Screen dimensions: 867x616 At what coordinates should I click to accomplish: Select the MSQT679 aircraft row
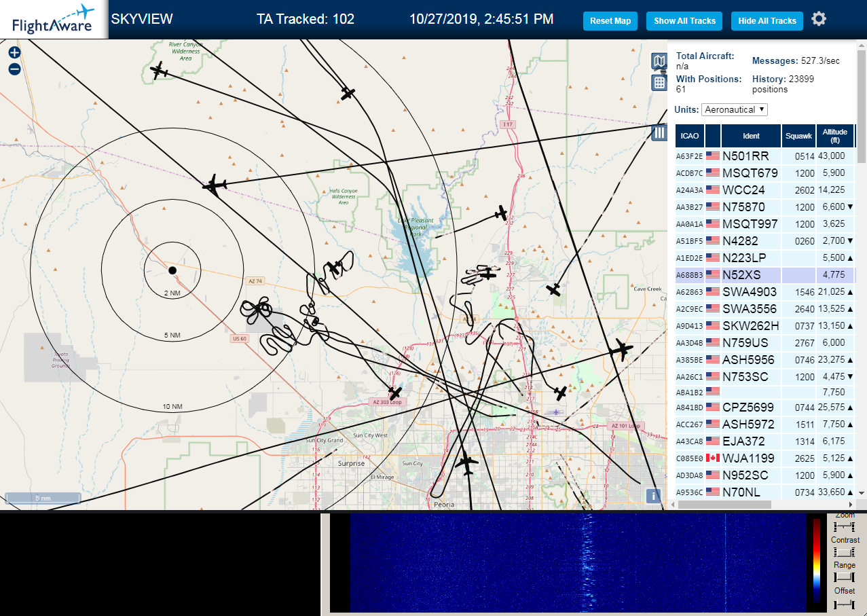[765, 173]
